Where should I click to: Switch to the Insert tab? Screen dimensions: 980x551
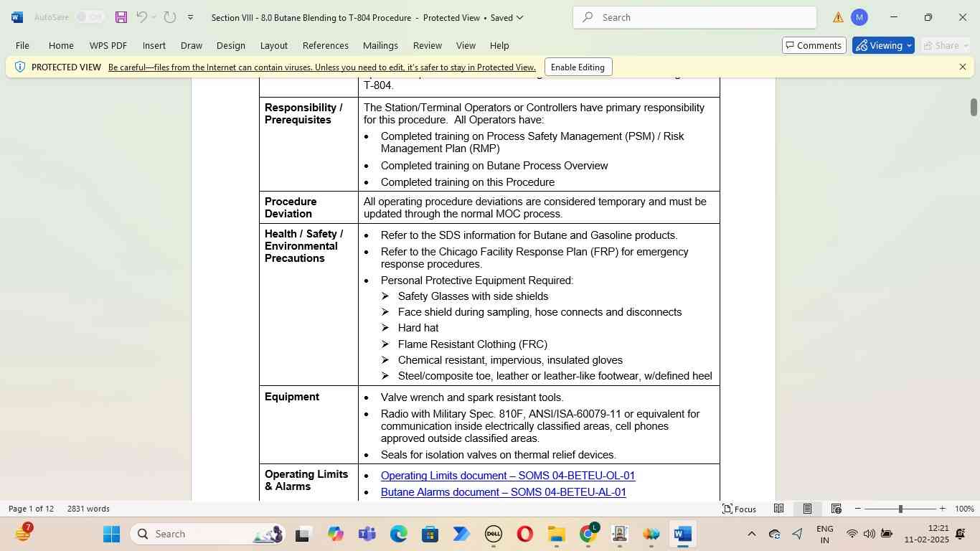point(154,45)
